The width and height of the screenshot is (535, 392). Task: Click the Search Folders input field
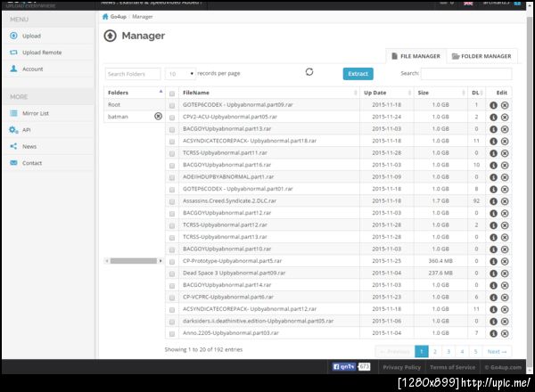pyautogui.click(x=133, y=74)
